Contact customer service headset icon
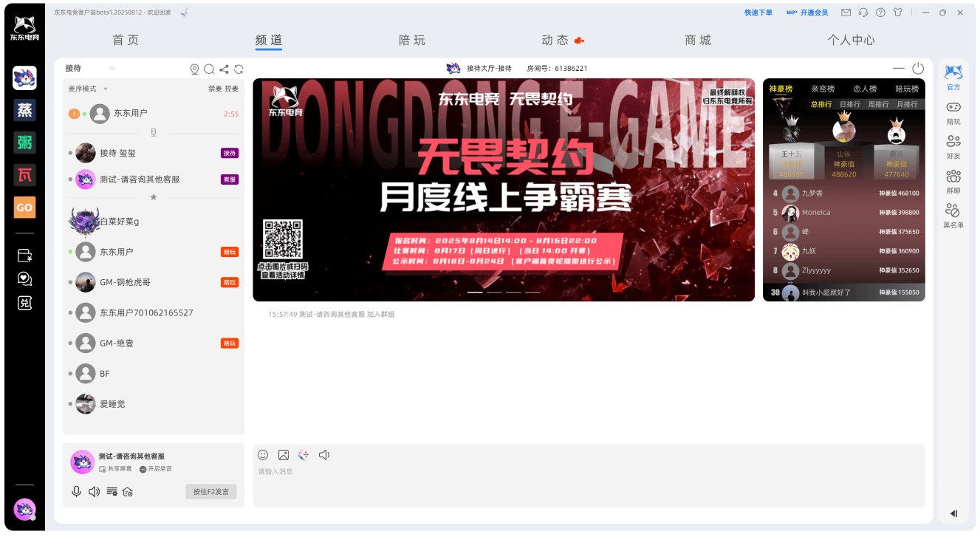This screenshot has width=980, height=537. coord(863,13)
